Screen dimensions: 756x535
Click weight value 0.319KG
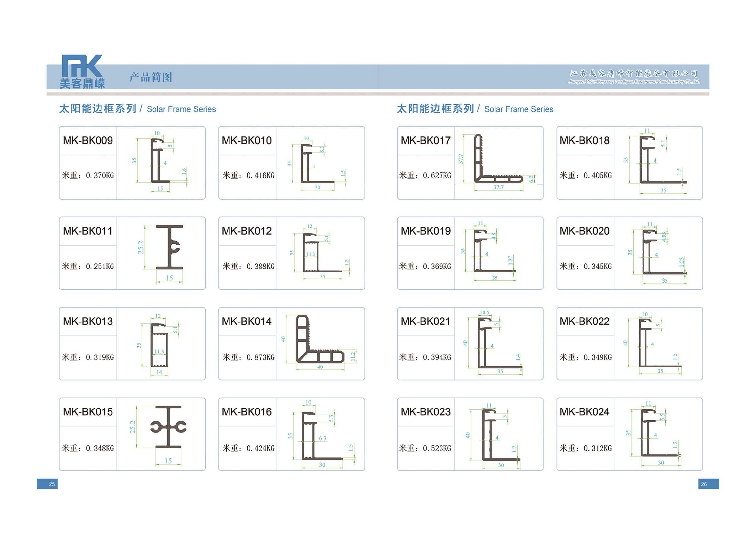[x=100, y=357]
